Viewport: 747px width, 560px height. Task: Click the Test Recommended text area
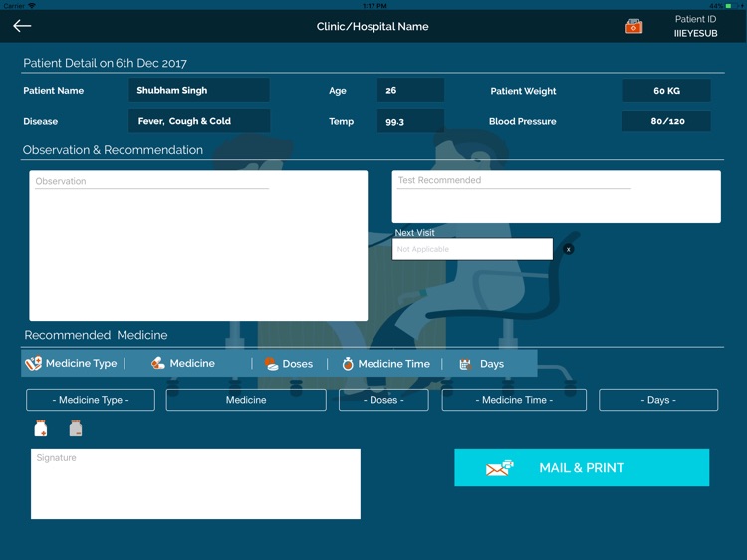pos(556,196)
